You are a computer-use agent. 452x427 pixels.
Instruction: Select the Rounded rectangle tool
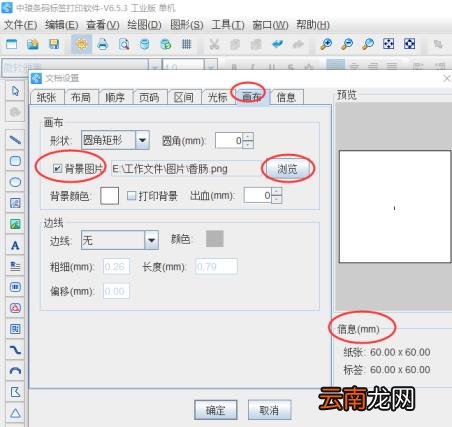point(15,161)
